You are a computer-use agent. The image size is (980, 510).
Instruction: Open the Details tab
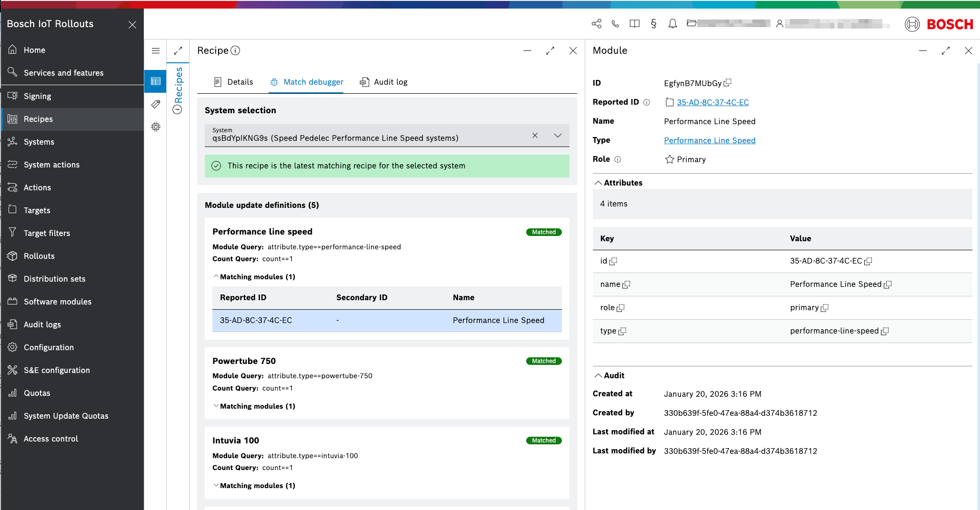233,82
